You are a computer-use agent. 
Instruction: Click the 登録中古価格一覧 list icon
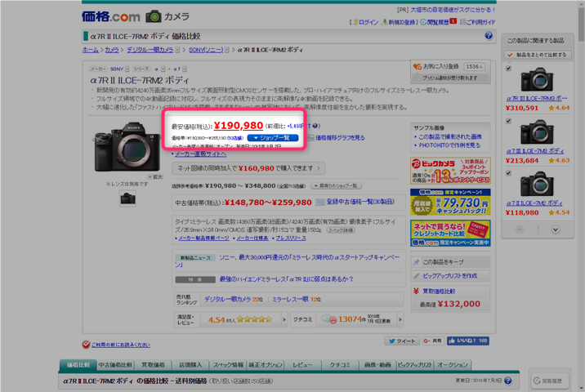tap(320, 203)
